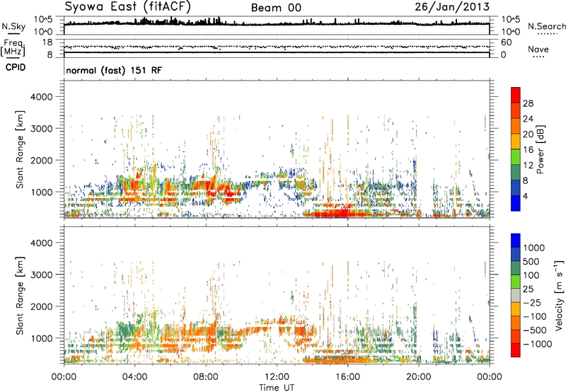This screenshot has width=566, height=392.
Task: Click the '60' Nave axis tick
Action: point(506,42)
